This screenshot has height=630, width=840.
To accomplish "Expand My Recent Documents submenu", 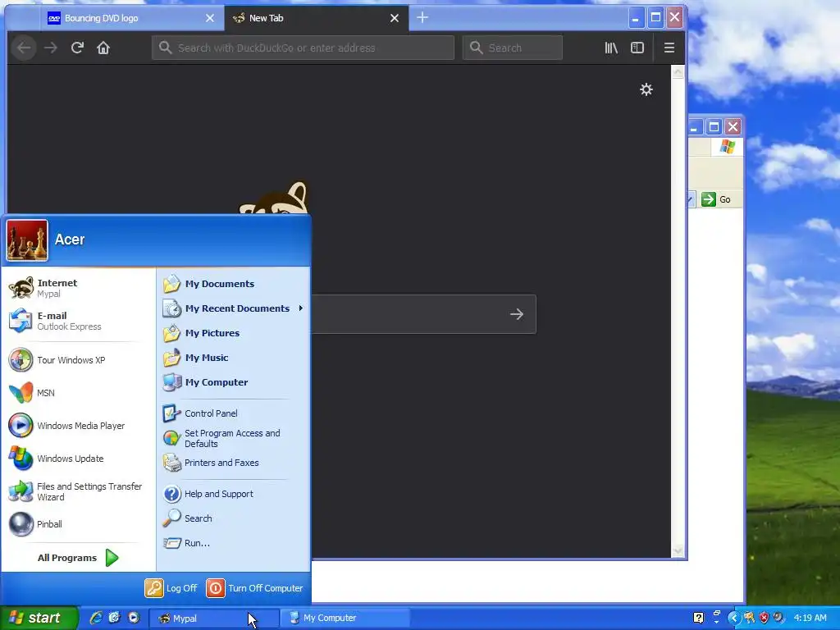I will (234, 308).
